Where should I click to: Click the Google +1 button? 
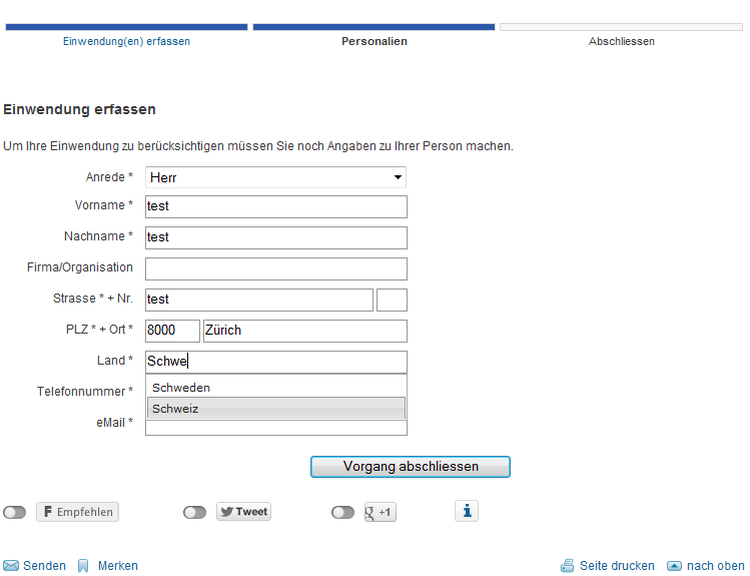tap(380, 512)
